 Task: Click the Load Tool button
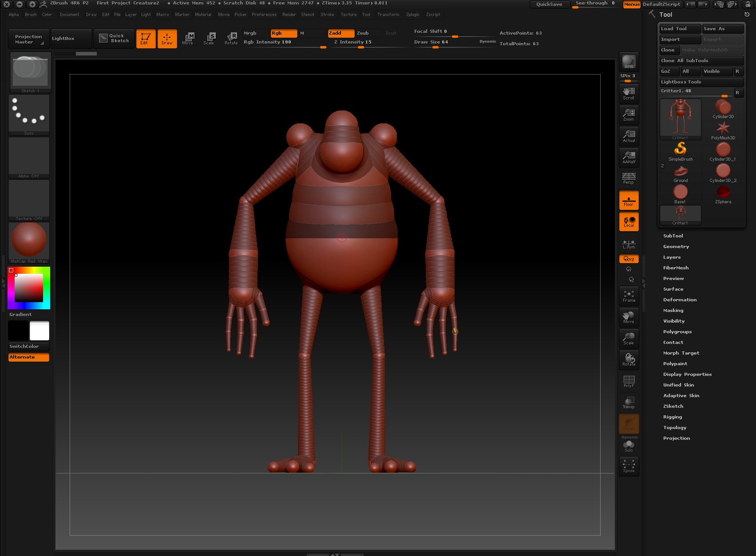tap(679, 29)
